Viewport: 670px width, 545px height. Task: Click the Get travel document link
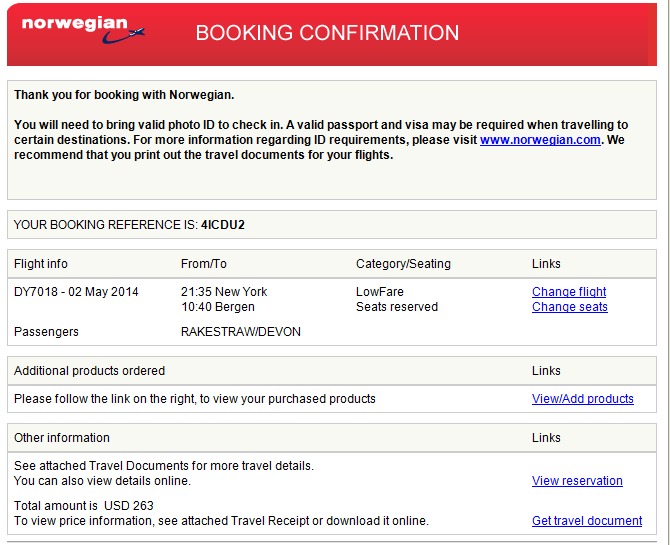[587, 521]
